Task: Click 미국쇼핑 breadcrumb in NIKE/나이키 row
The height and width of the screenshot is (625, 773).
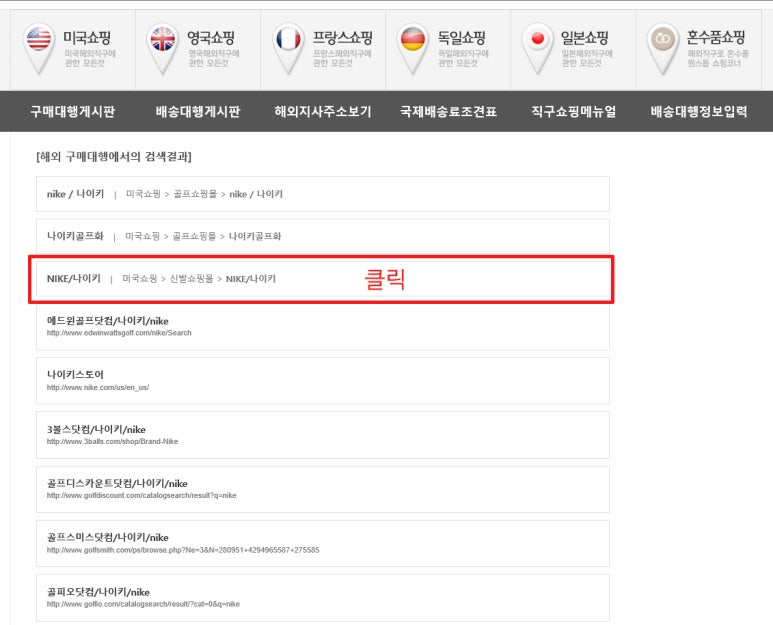Action: pyautogui.click(x=140, y=278)
